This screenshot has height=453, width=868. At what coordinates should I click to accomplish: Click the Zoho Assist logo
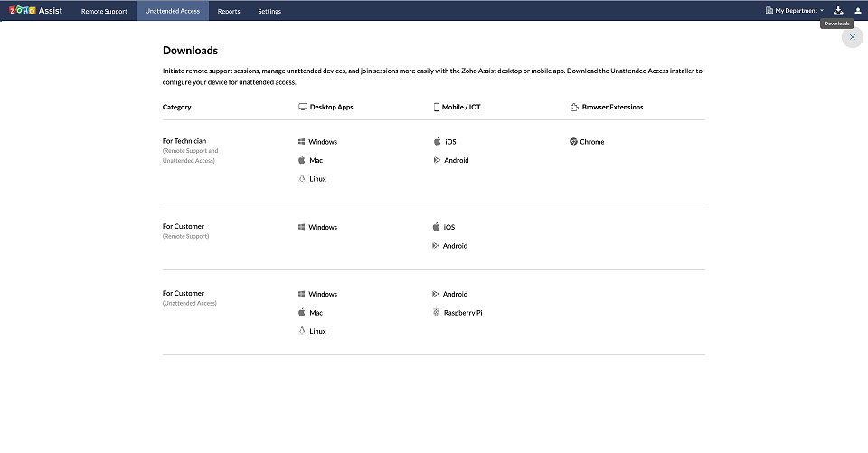click(x=35, y=11)
